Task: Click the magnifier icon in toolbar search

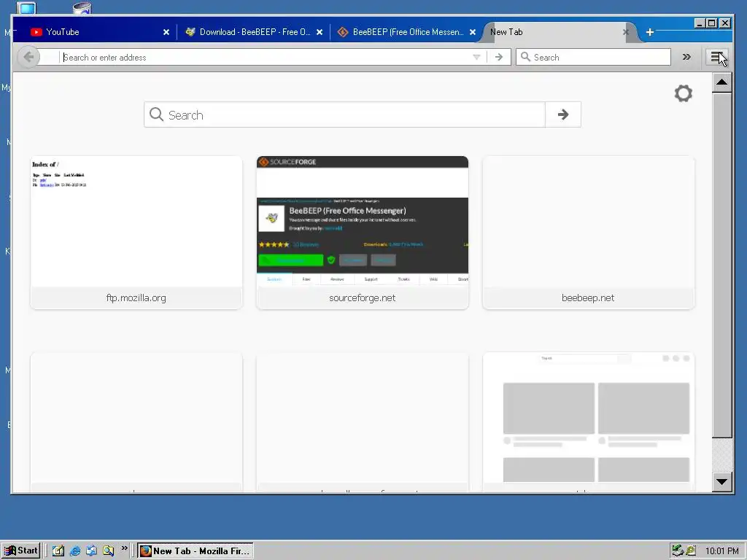Action: pos(525,57)
